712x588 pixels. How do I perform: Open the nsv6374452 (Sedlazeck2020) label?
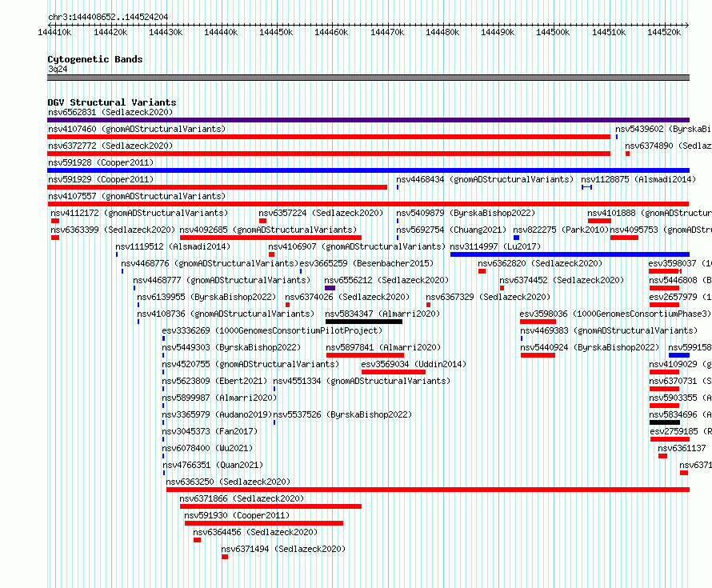click(x=562, y=280)
